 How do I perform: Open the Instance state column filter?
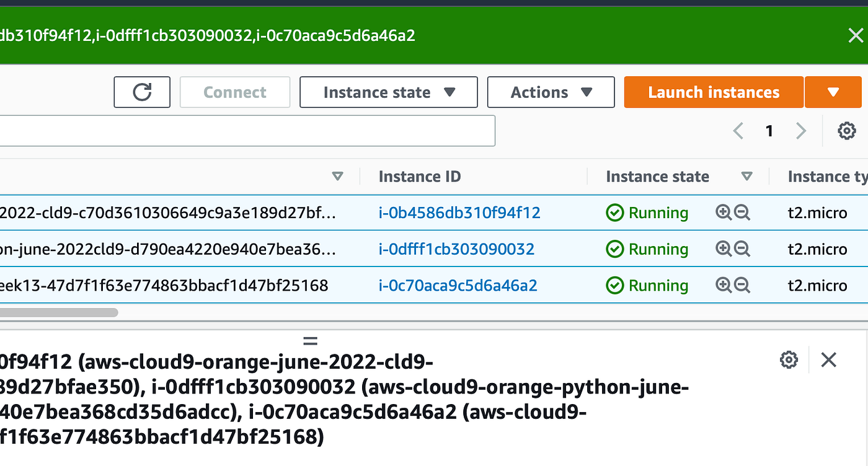coord(748,176)
